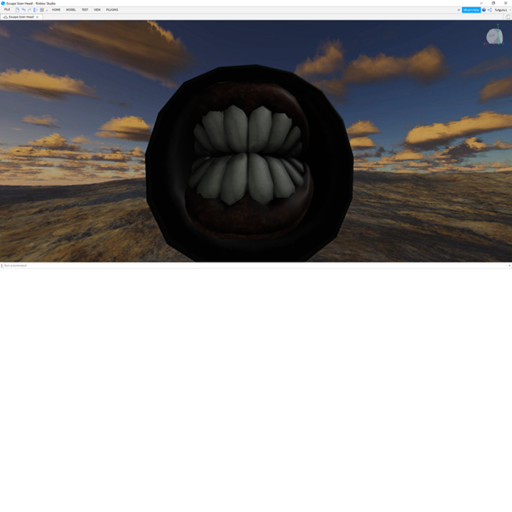Switch to the HOME ribbon tab

point(56,10)
